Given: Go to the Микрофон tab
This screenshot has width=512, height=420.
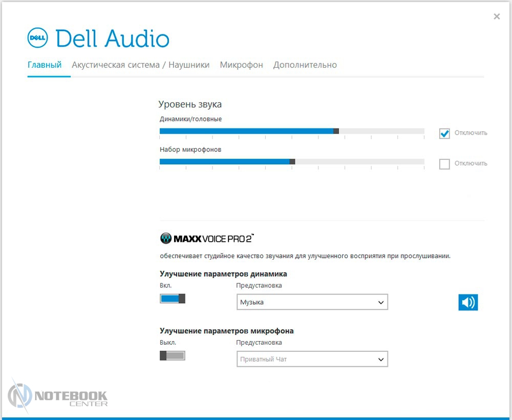Looking at the screenshot, I should (x=241, y=65).
